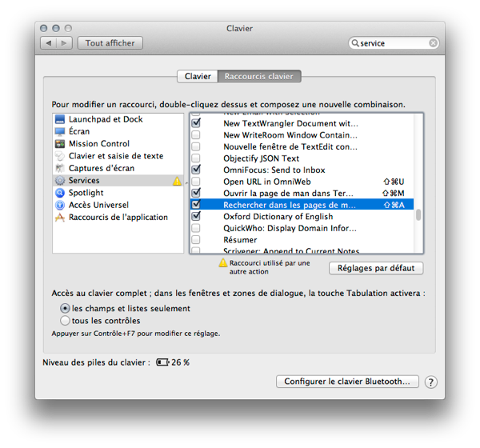
Task: Uncheck OmniFocus: Send to Inbox checkbox
Action: click(196, 170)
